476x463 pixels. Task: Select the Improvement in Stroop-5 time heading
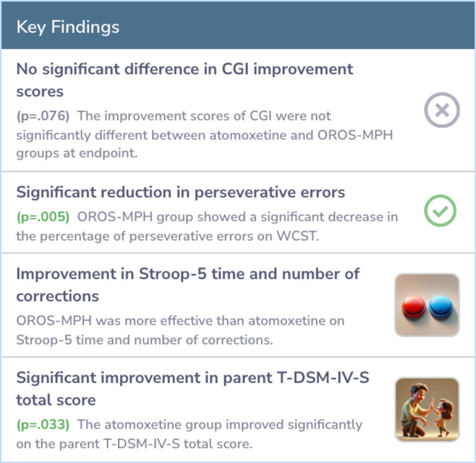point(188,285)
